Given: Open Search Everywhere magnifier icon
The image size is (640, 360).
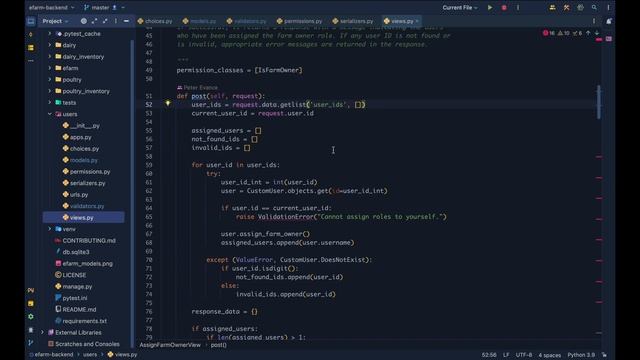Looking at the screenshot, I should click(x=594, y=8).
